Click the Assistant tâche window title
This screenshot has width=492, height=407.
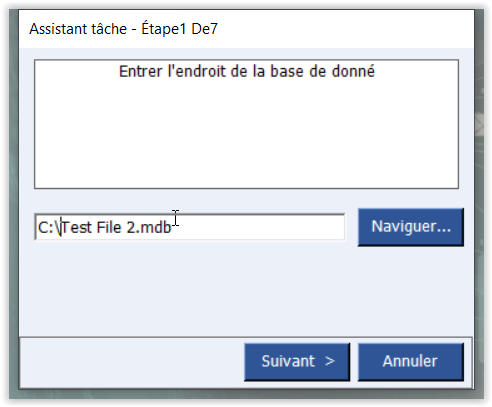click(78, 29)
